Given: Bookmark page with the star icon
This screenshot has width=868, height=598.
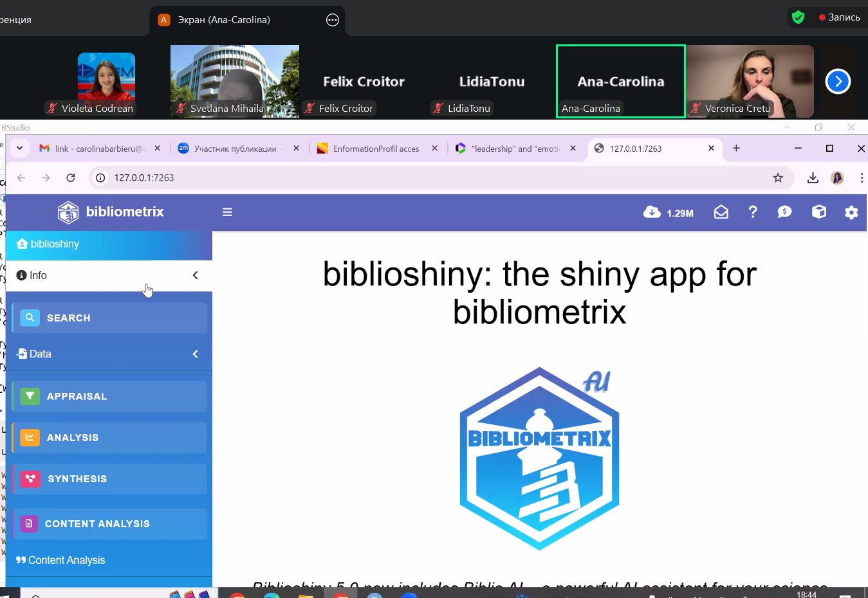Looking at the screenshot, I should pyautogui.click(x=778, y=178).
